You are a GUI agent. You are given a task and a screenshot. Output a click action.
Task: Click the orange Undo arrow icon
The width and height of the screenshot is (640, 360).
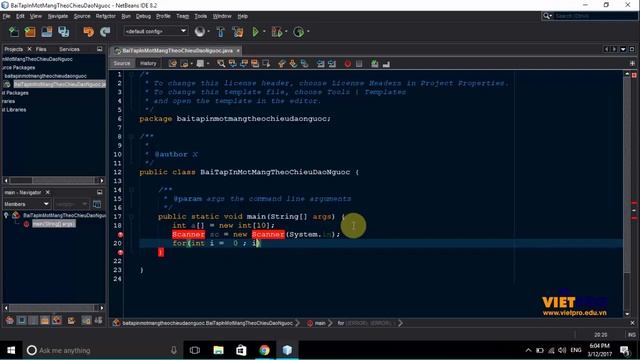click(88, 32)
